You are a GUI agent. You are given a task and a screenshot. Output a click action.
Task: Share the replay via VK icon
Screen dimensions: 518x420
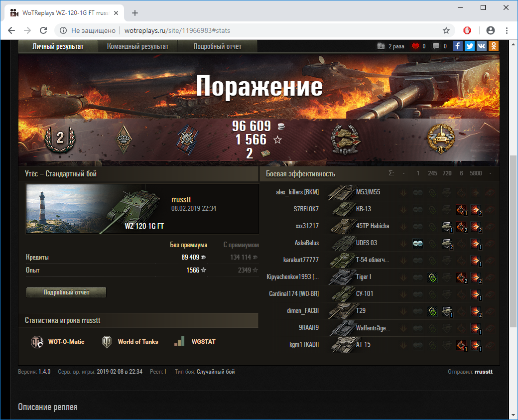coord(481,46)
